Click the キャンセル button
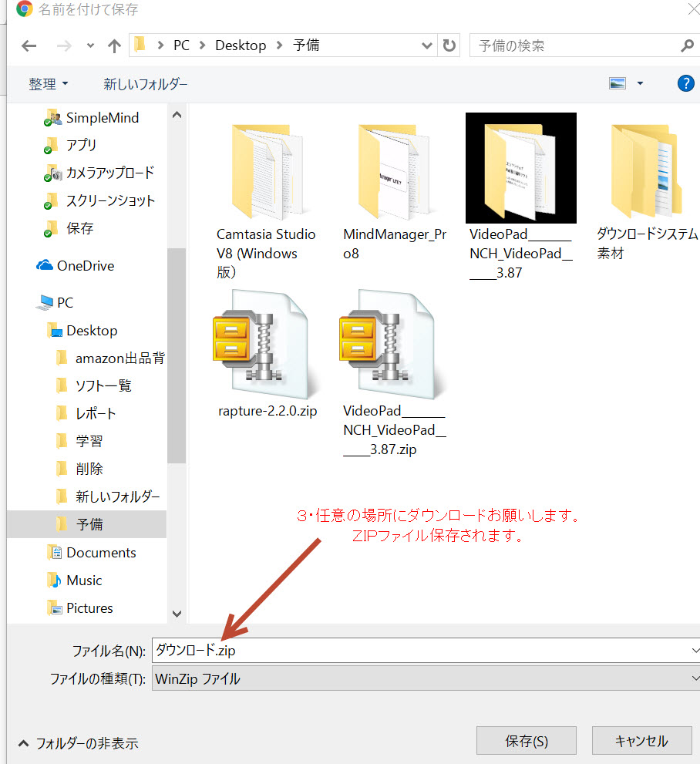The height and width of the screenshot is (764, 700). [x=641, y=741]
